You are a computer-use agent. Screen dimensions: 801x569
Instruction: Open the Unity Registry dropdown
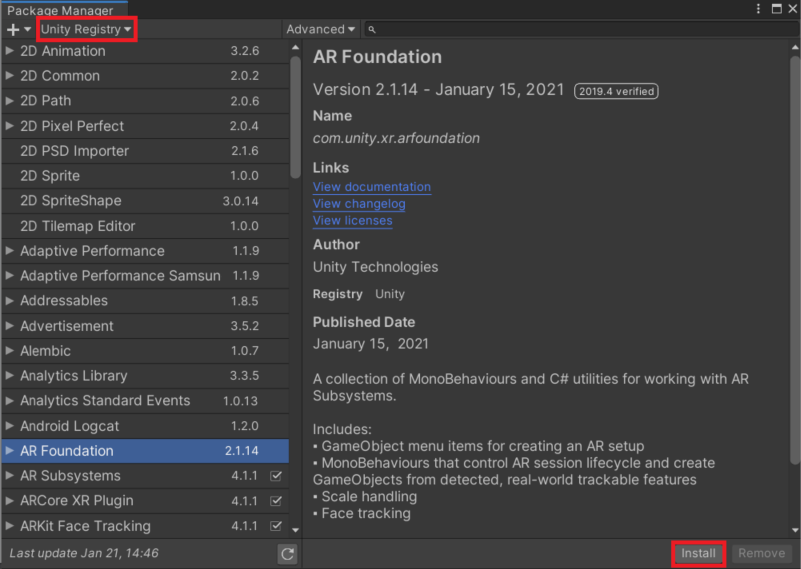pos(86,30)
